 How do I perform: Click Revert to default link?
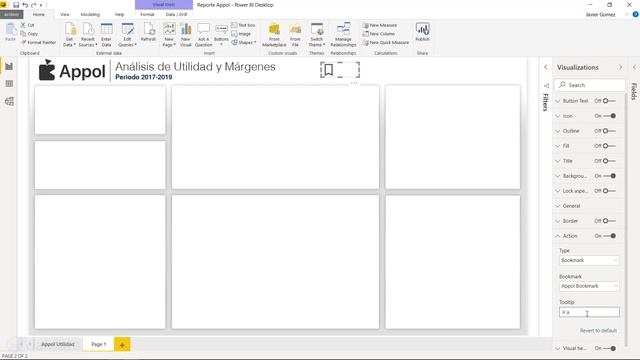598,331
